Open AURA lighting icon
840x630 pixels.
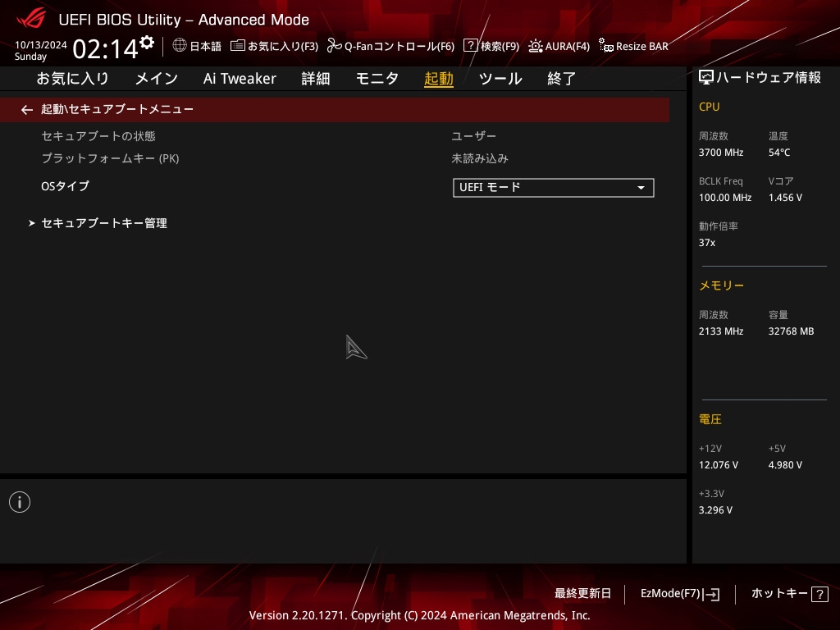point(535,46)
